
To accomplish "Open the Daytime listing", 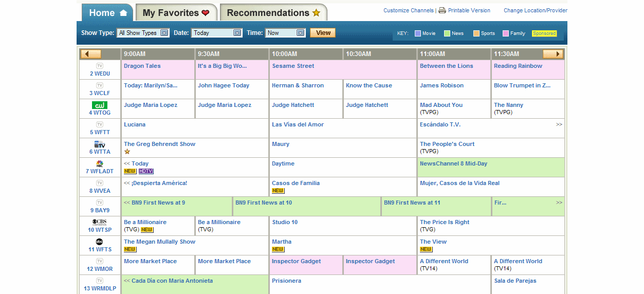I will point(283,163).
